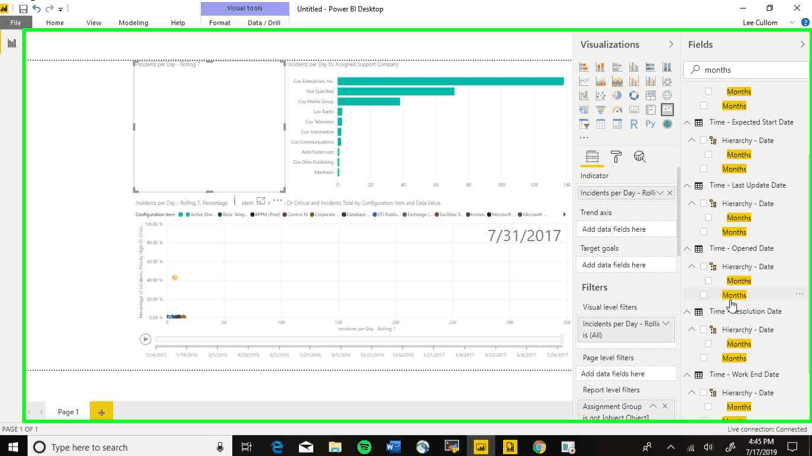Check Months inside Expected Start Date hierarchy
This screenshot has width=812, height=456.
[708, 155]
